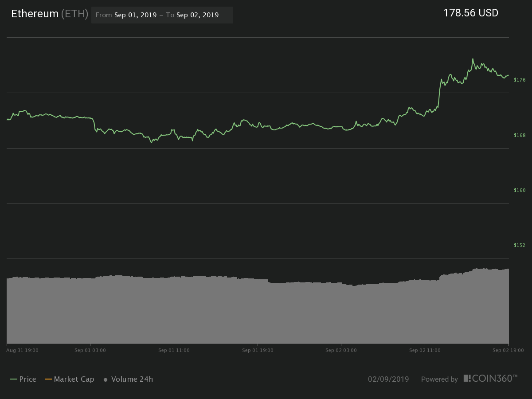This screenshot has width=532, height=399.
Task: Click the Sep 02 11:00 time label
Action: 425,350
